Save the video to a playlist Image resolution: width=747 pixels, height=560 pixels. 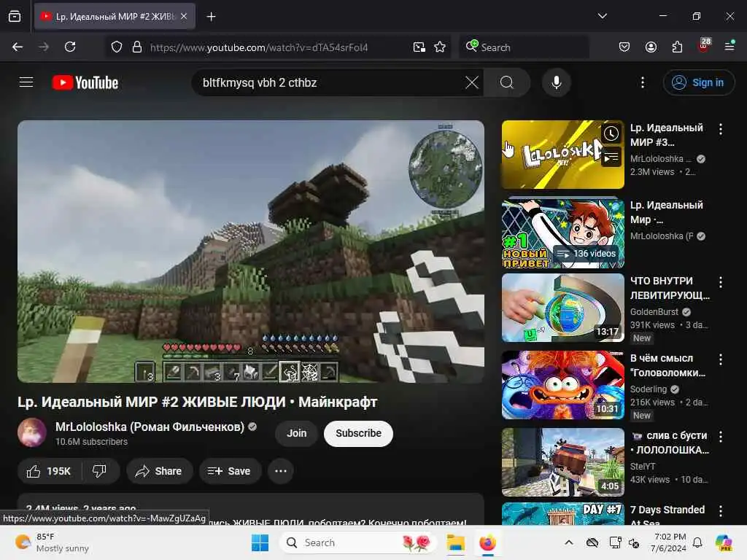230,471
